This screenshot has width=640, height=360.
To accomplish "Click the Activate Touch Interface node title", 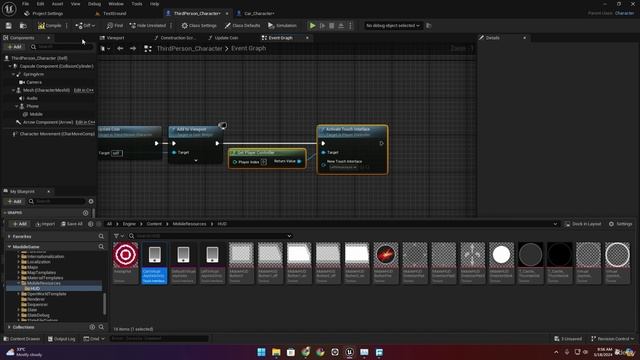I will pyautogui.click(x=348, y=129).
